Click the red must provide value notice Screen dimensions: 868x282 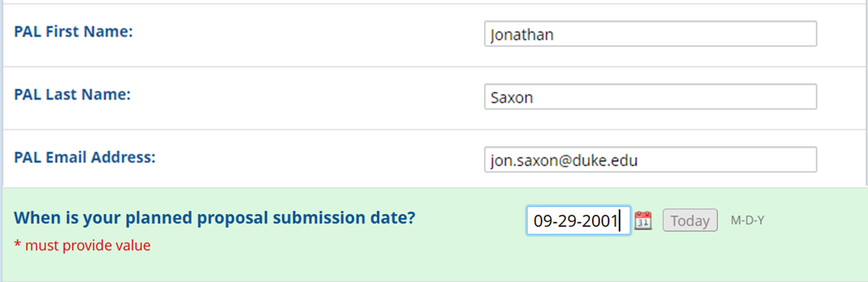coord(82,245)
